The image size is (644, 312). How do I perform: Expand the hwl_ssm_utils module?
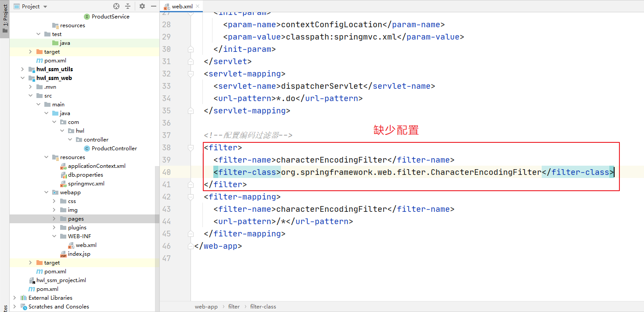coord(22,69)
